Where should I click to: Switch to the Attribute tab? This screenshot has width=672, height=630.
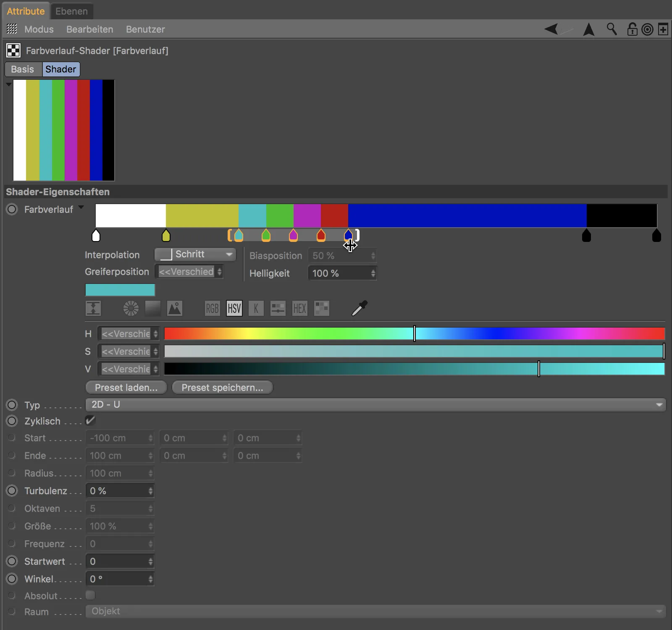click(x=26, y=11)
